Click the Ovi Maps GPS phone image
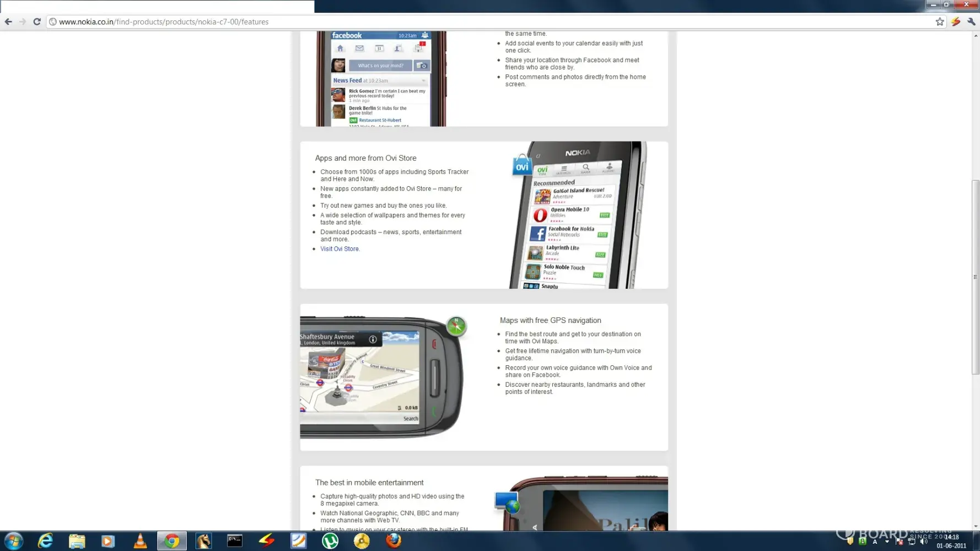This screenshot has width=980, height=551. (x=380, y=377)
